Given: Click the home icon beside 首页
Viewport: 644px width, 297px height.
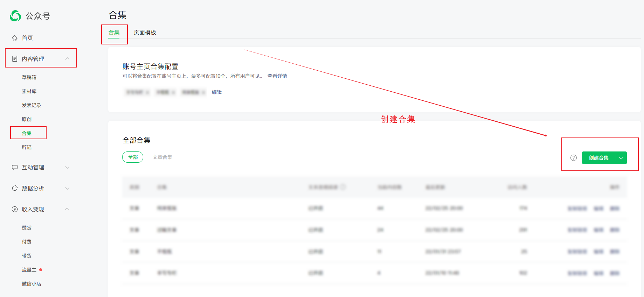Looking at the screenshot, I should point(15,38).
